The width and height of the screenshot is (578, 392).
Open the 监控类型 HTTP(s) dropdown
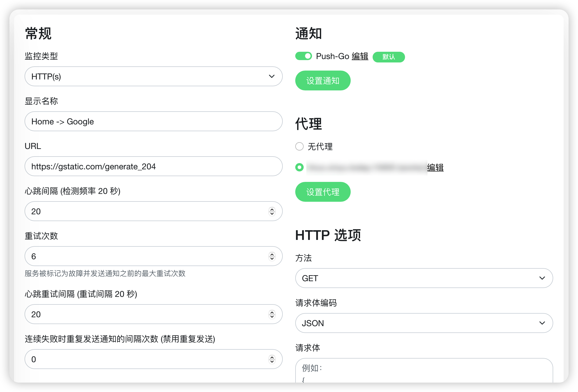tap(153, 76)
